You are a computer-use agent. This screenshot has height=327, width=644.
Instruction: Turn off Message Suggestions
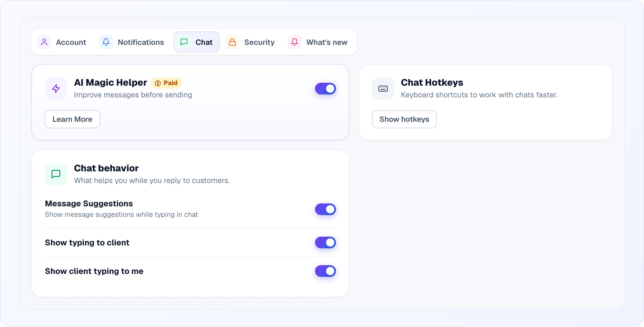point(325,209)
